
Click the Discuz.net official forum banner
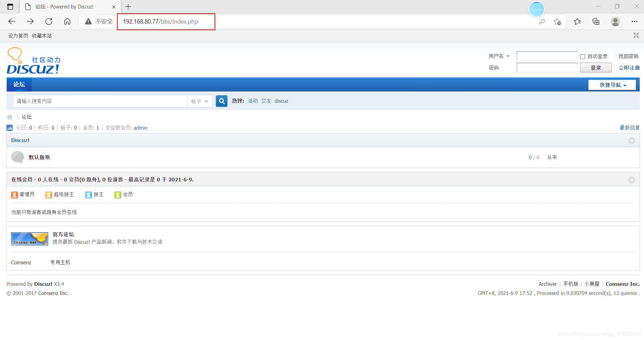[30, 239]
